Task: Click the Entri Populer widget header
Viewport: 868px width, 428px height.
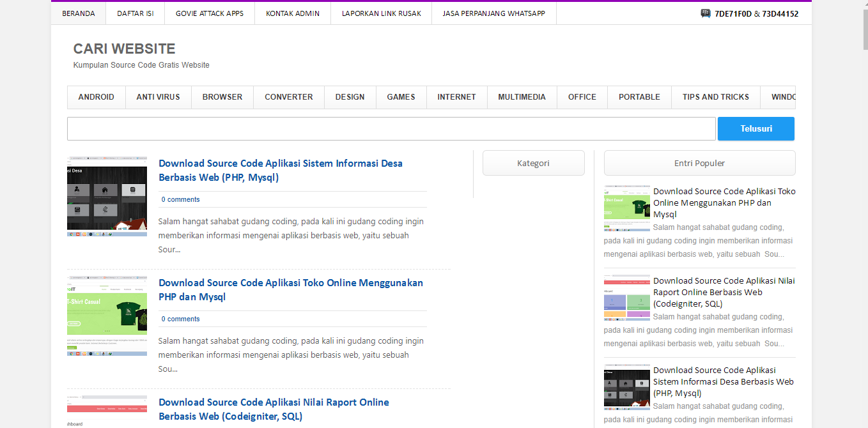Action: point(700,163)
